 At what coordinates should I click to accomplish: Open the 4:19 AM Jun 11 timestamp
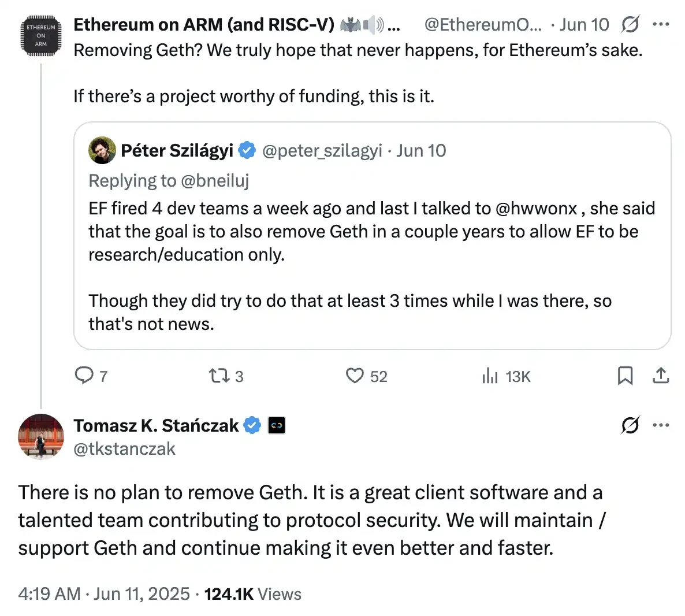pyautogui.click(x=103, y=594)
